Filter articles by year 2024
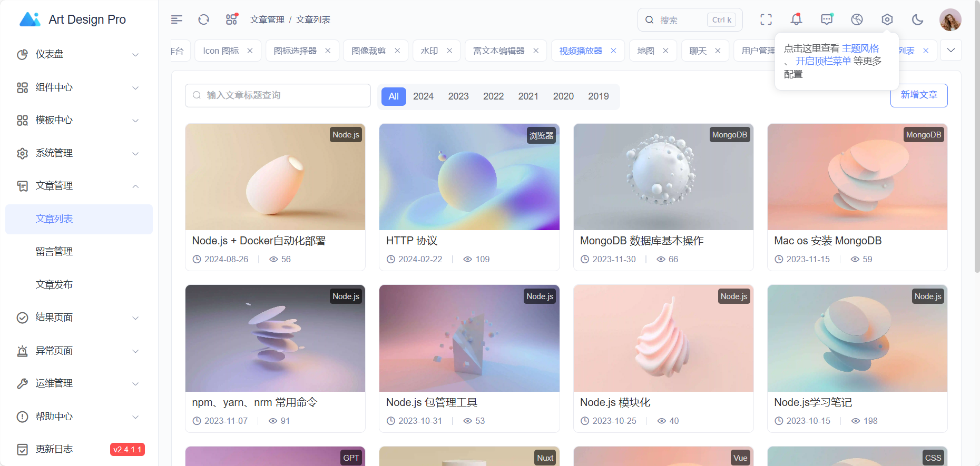This screenshot has height=466, width=980. click(x=423, y=96)
